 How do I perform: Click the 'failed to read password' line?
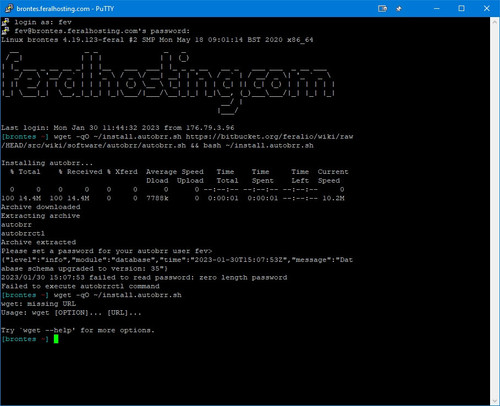144,277
